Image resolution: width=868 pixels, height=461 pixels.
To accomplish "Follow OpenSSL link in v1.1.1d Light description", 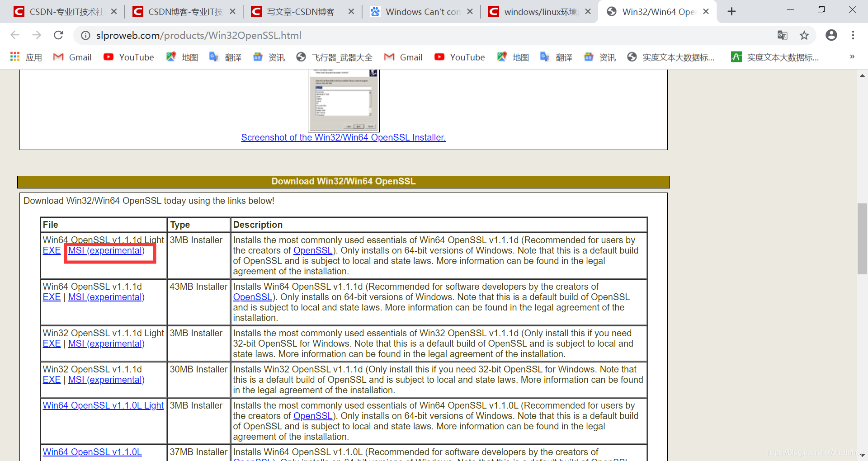I will point(313,250).
